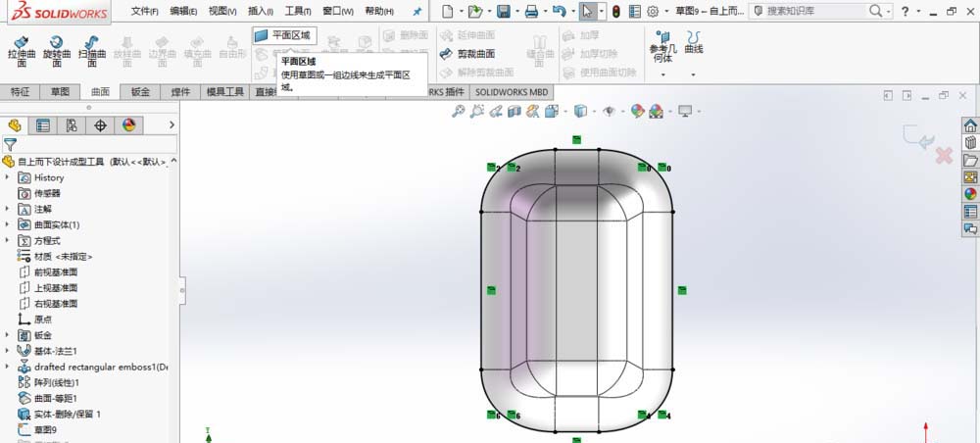Open the 编辑 Edit menu
Image resolution: width=980 pixels, height=443 pixels.
tap(183, 11)
